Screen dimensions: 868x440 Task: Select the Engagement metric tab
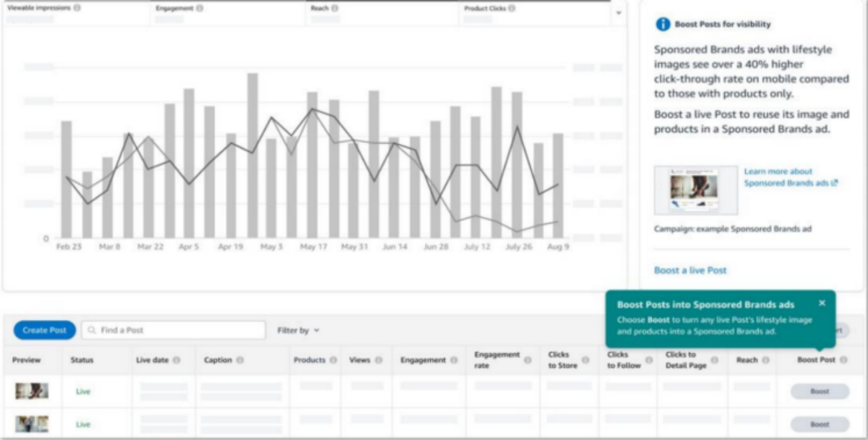pyautogui.click(x=227, y=14)
